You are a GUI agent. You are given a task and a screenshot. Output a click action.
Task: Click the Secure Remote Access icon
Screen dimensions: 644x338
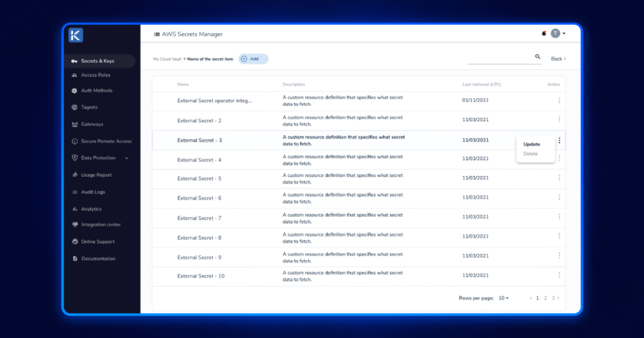click(74, 141)
